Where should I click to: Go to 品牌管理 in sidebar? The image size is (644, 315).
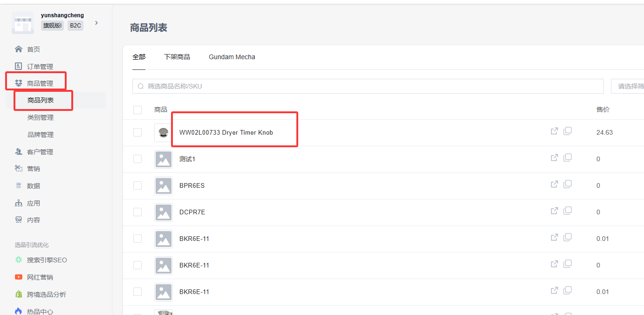tap(41, 135)
